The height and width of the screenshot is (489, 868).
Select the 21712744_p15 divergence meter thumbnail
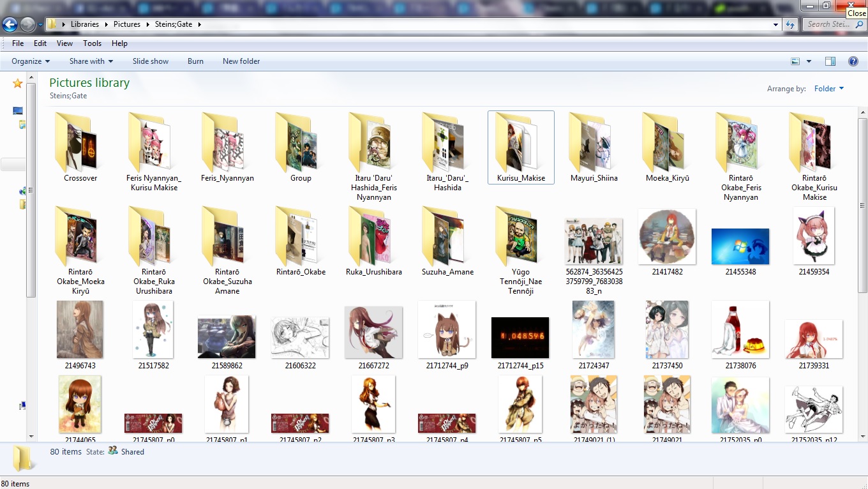tap(520, 338)
